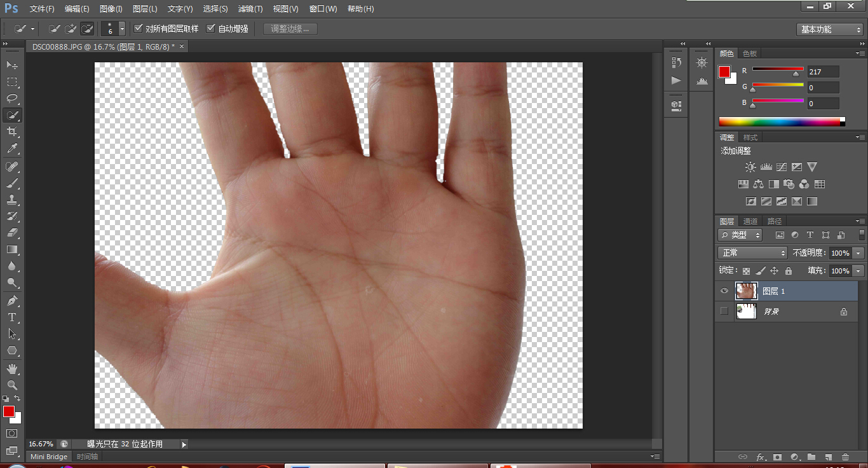This screenshot has height=468, width=868.
Task: Select the Pen tool
Action: 12,300
